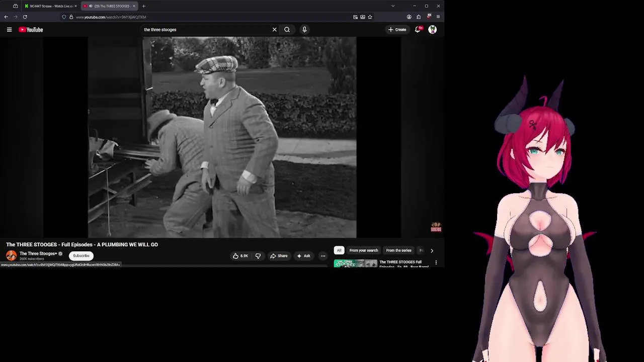This screenshot has height=362, width=644.
Task: Open the Firefox application menu
Action: tap(438, 17)
